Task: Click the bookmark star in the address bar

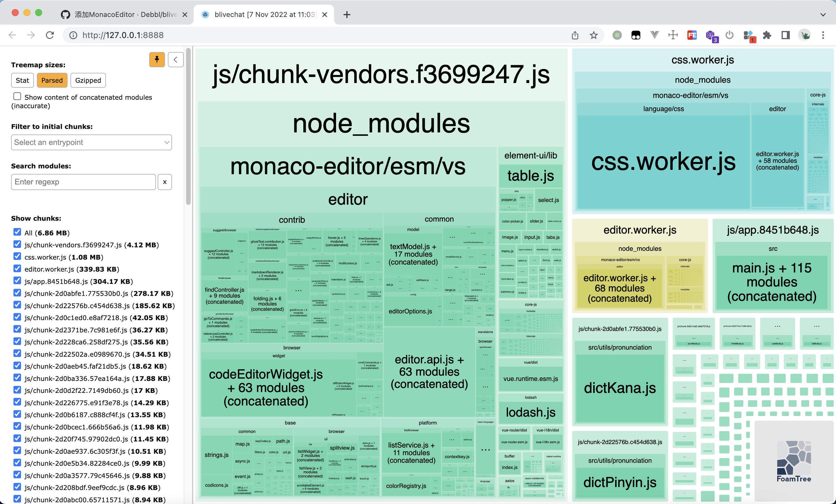Action: (594, 35)
